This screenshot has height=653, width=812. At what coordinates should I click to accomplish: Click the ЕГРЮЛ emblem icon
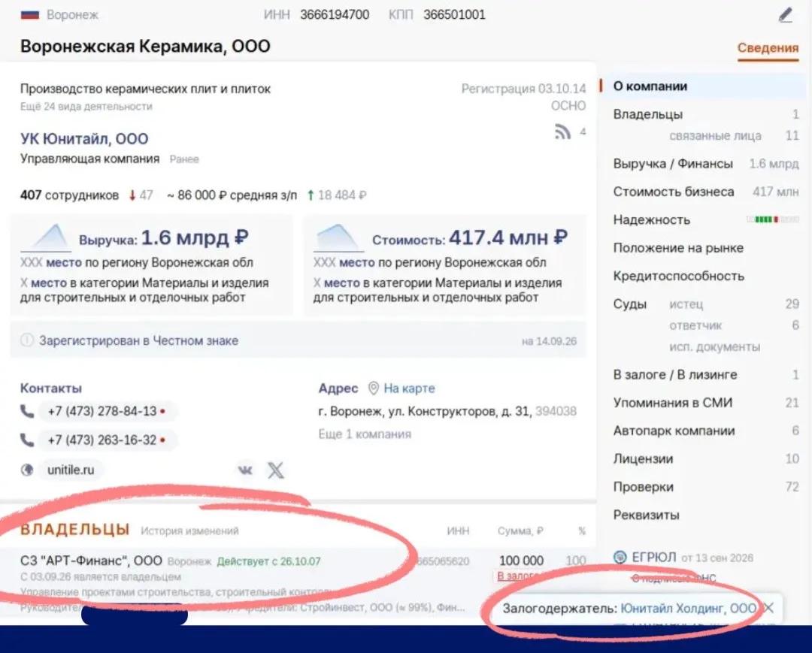(x=620, y=558)
